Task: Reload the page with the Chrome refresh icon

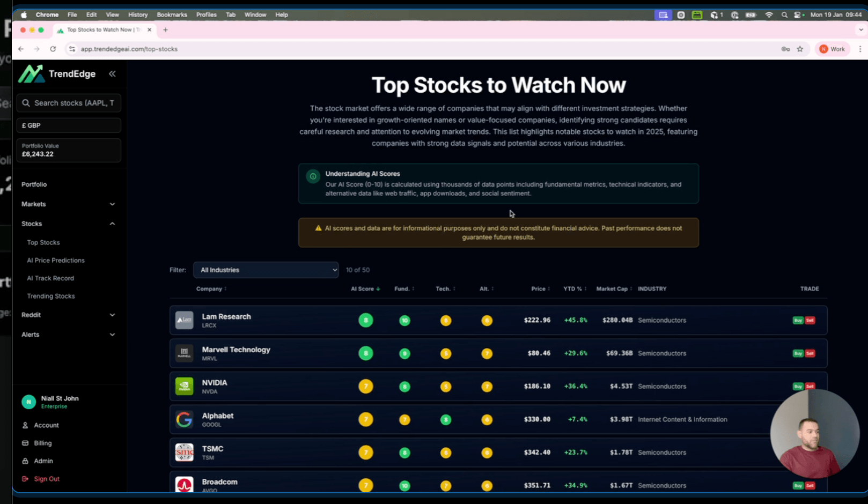Action: (53, 49)
